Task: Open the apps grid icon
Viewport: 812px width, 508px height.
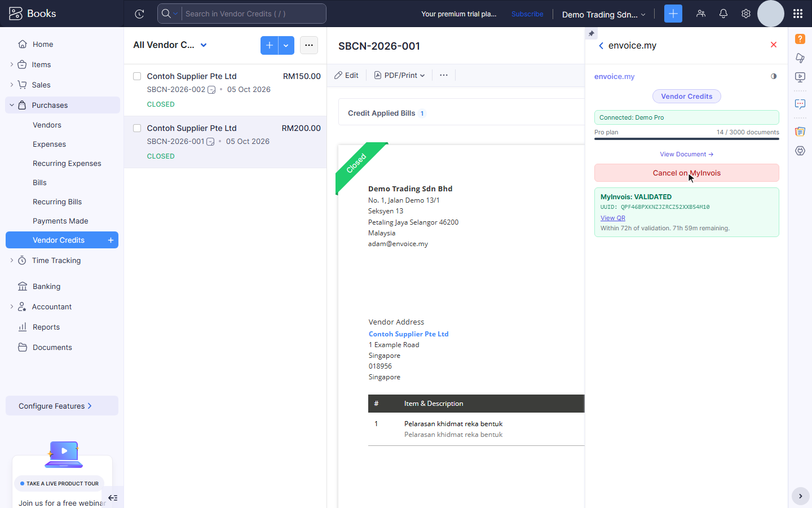Action: point(797,14)
